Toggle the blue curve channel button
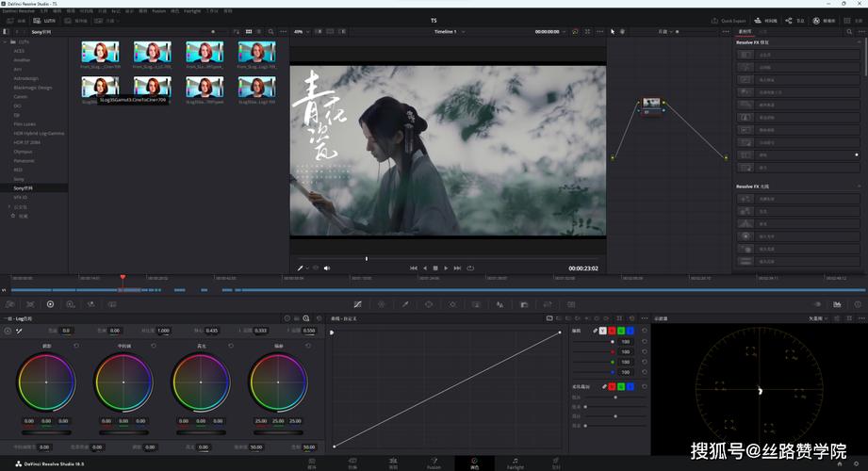 click(x=630, y=331)
